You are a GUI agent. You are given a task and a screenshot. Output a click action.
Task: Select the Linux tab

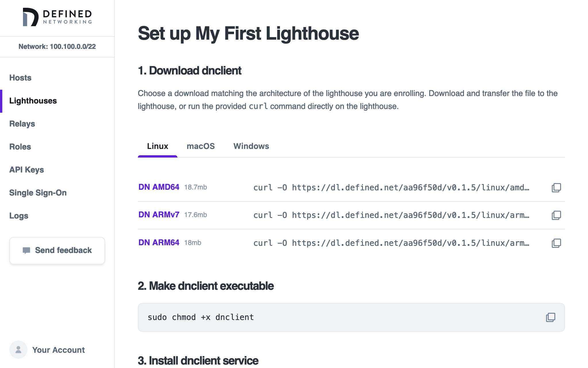157,146
